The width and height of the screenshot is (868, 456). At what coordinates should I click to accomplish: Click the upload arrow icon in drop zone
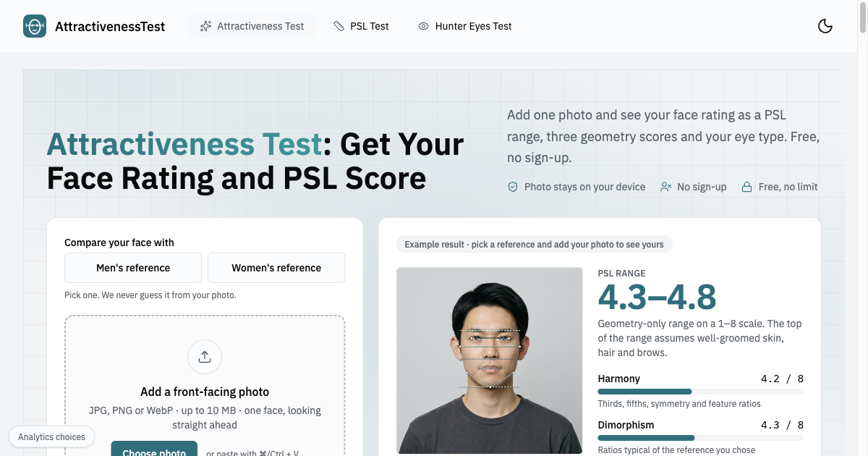tap(205, 357)
